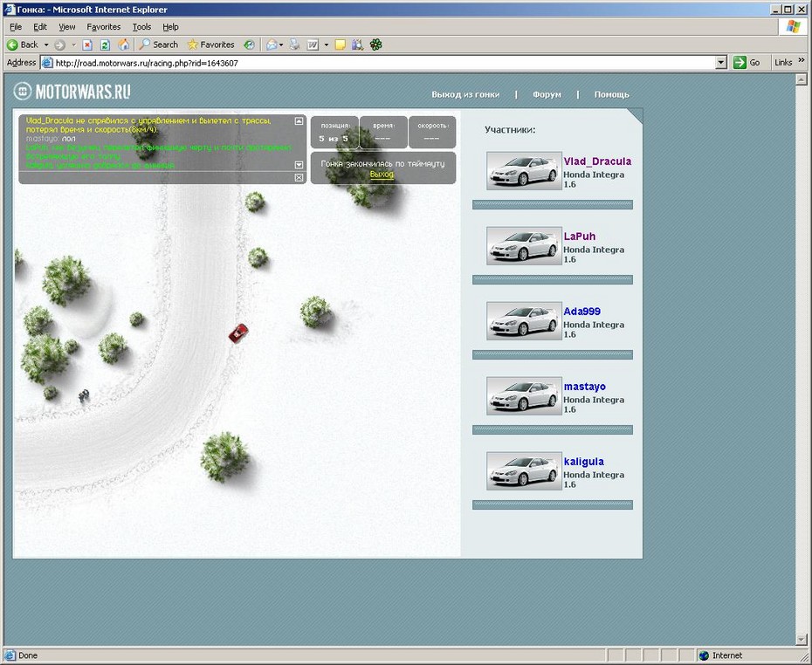This screenshot has height=665, width=812.
Task: Click the page scrollbar up arrow
Action: pos(802,79)
